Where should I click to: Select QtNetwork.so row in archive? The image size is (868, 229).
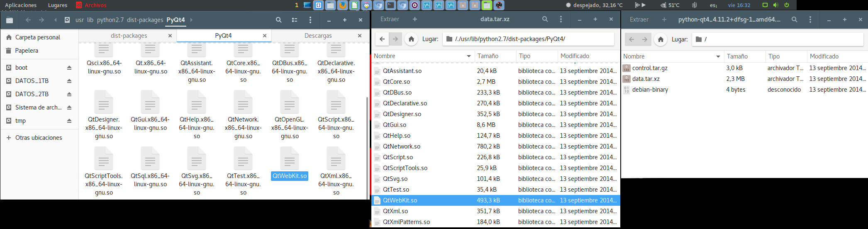pos(495,146)
